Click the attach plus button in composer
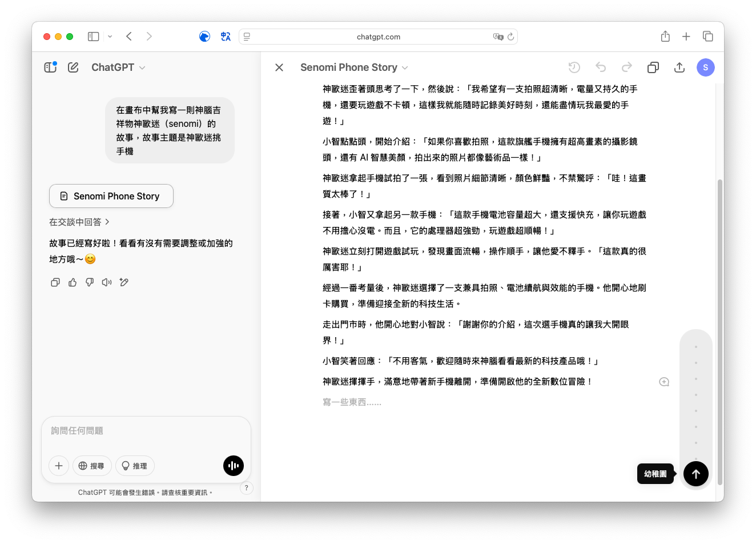756x544 pixels. point(59,466)
